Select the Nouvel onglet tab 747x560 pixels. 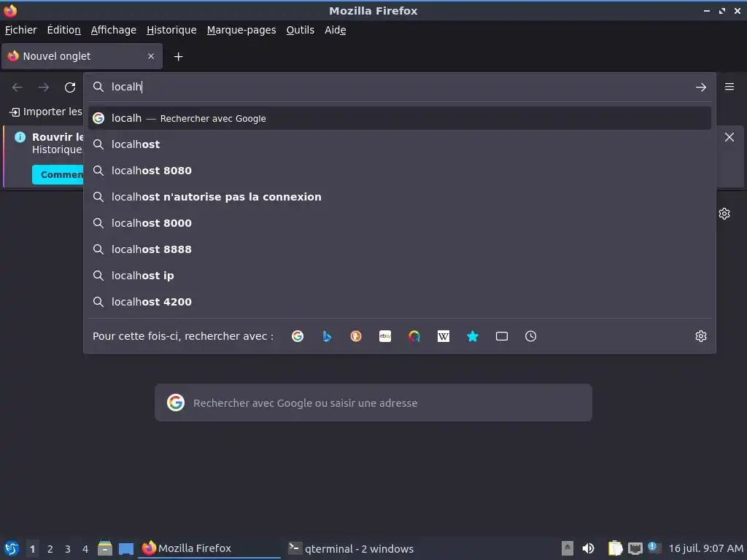pos(82,56)
